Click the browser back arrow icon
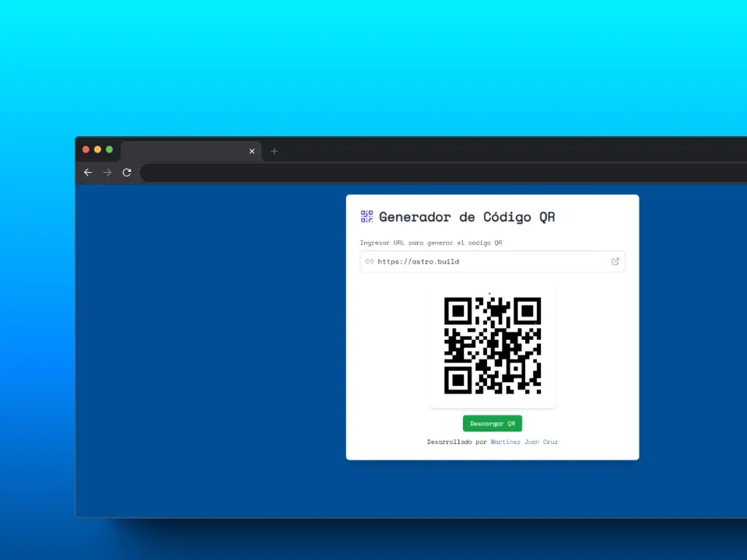The image size is (747, 560). [88, 172]
